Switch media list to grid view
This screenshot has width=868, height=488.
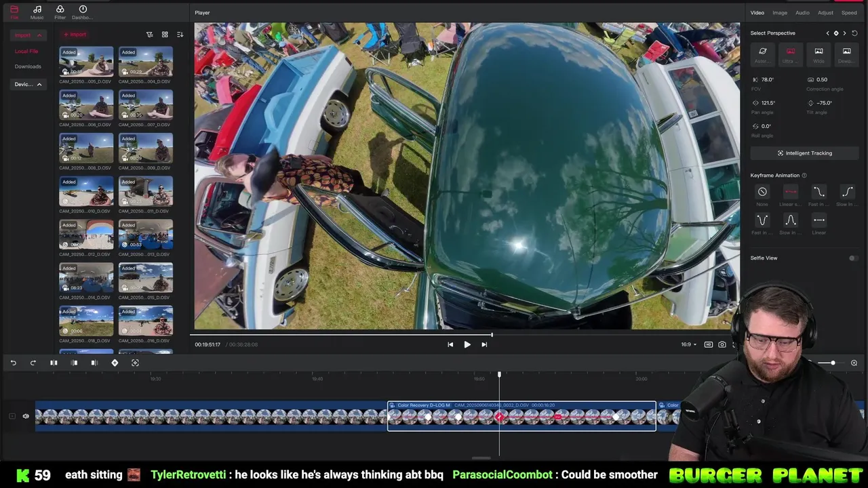click(165, 35)
